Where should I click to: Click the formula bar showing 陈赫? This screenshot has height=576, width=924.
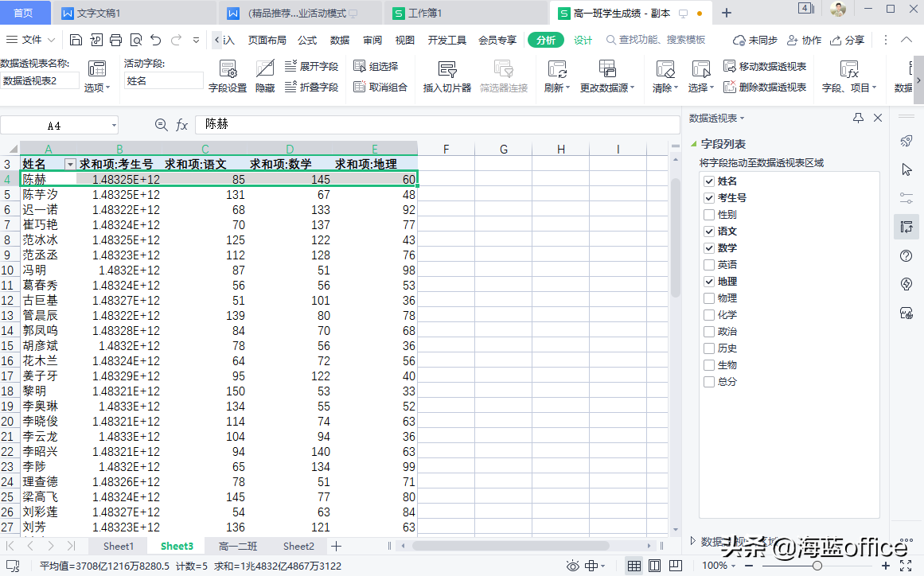(437, 124)
